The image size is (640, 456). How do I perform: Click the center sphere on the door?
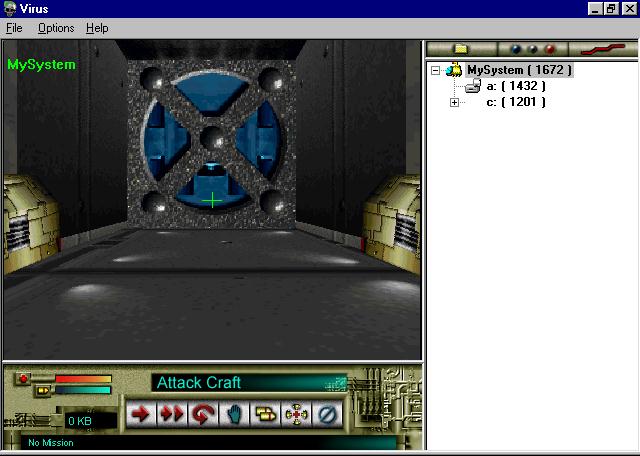click(x=212, y=138)
